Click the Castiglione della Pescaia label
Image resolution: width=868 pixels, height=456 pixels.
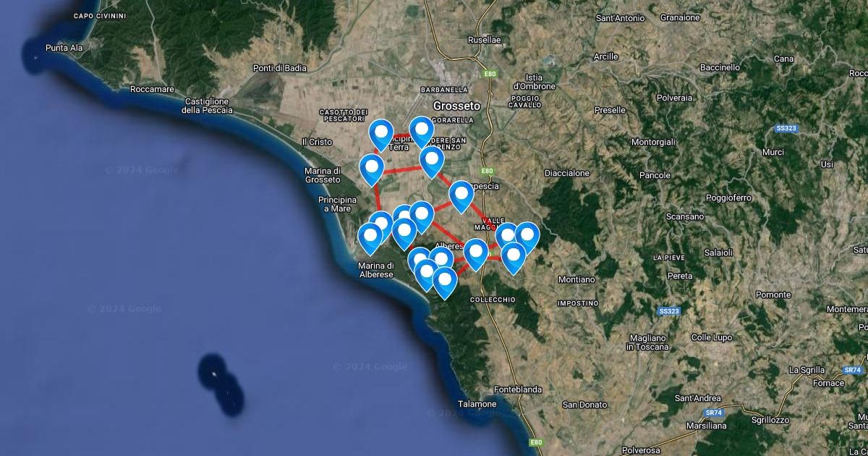207,106
